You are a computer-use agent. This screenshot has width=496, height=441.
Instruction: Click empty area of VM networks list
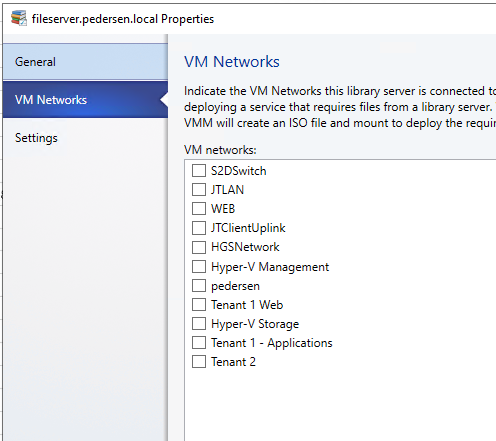[340, 403]
